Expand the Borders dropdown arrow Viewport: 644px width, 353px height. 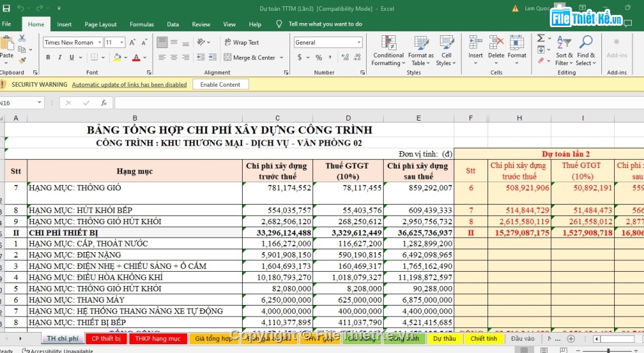tap(103, 58)
